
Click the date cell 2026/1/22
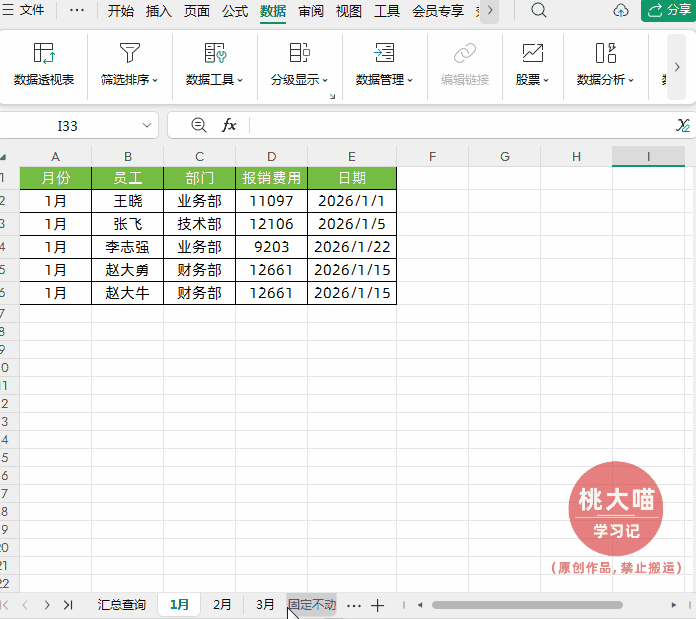(352, 247)
